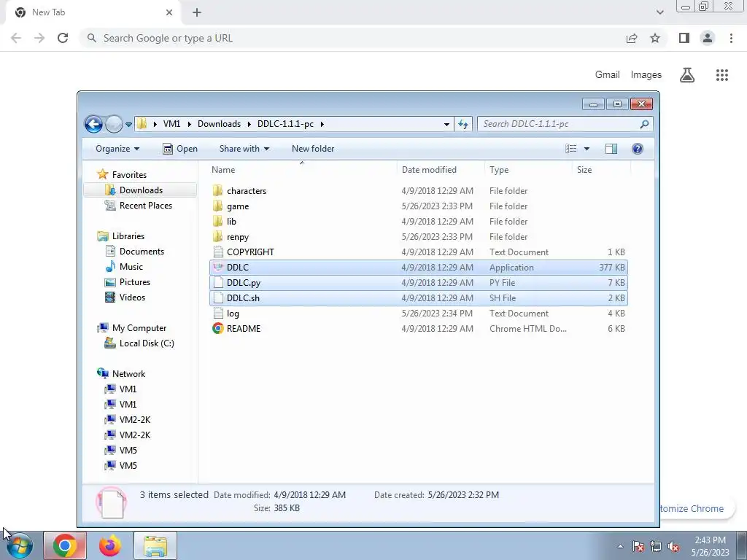Image resolution: width=747 pixels, height=560 pixels.
Task: Open the Images link
Action: pos(646,75)
